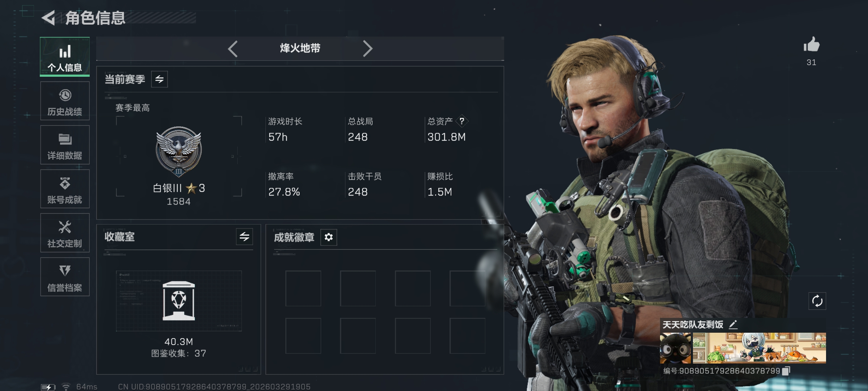This screenshot has width=868, height=391.
Task: Open the achievement badge settings gear
Action: (x=328, y=237)
